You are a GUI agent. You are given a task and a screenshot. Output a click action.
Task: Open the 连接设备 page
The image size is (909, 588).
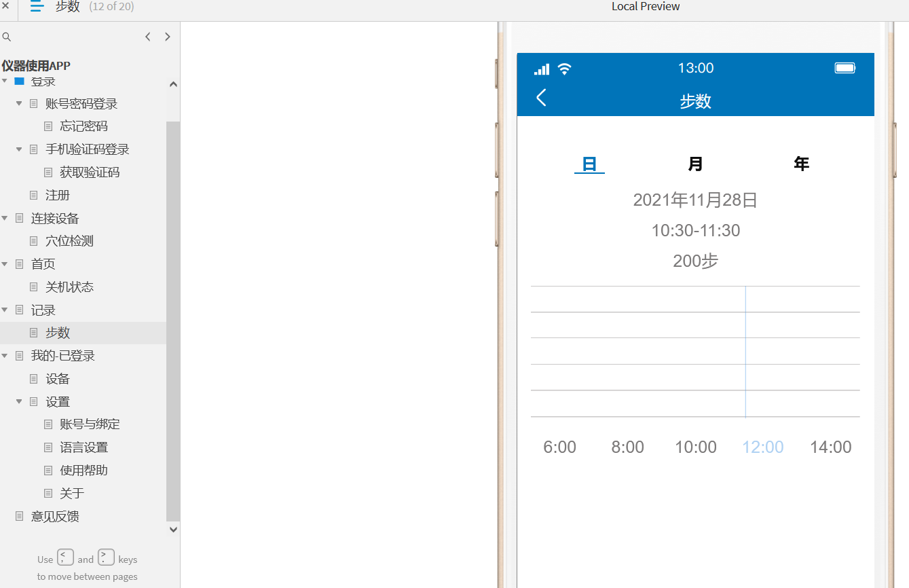click(55, 219)
